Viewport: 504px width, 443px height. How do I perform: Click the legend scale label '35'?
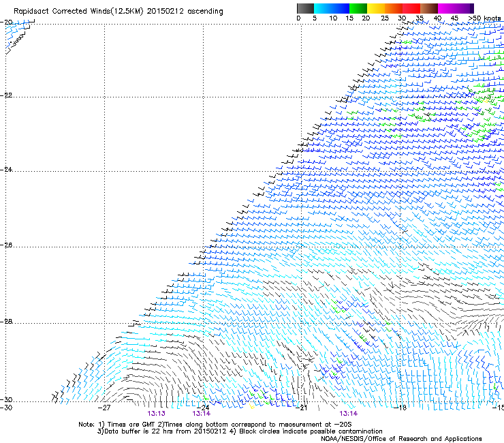[420, 18]
